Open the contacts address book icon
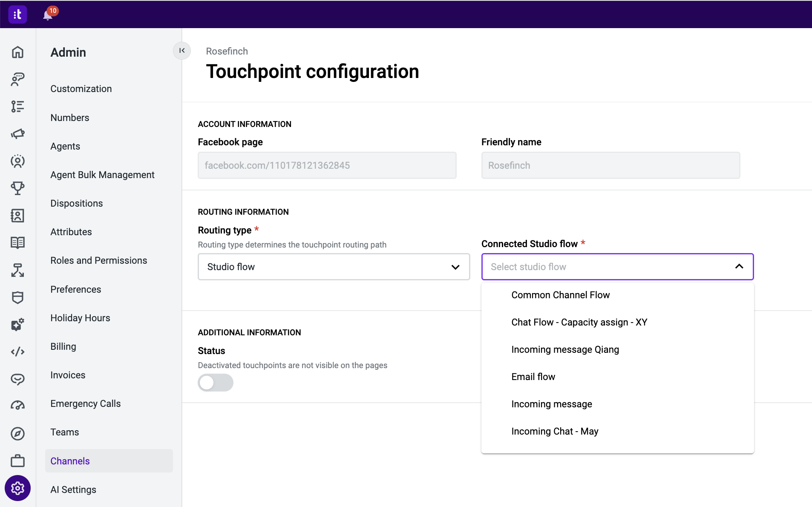 pyautogui.click(x=17, y=216)
